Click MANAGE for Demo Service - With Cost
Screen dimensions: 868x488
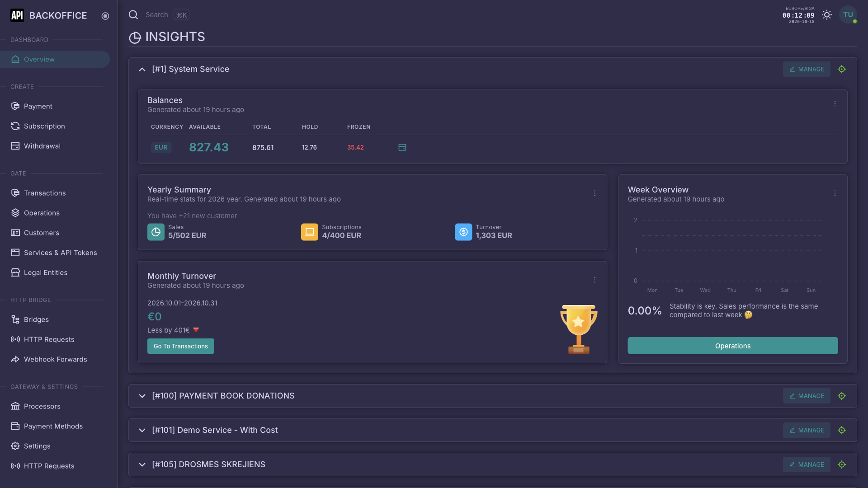[807, 430]
